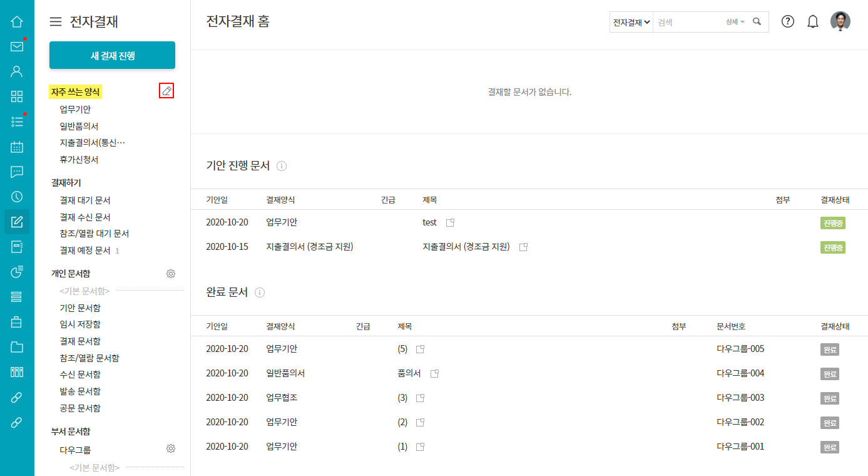Click the info icon beside 기안 진행 문서
868x476 pixels.
[x=282, y=166]
